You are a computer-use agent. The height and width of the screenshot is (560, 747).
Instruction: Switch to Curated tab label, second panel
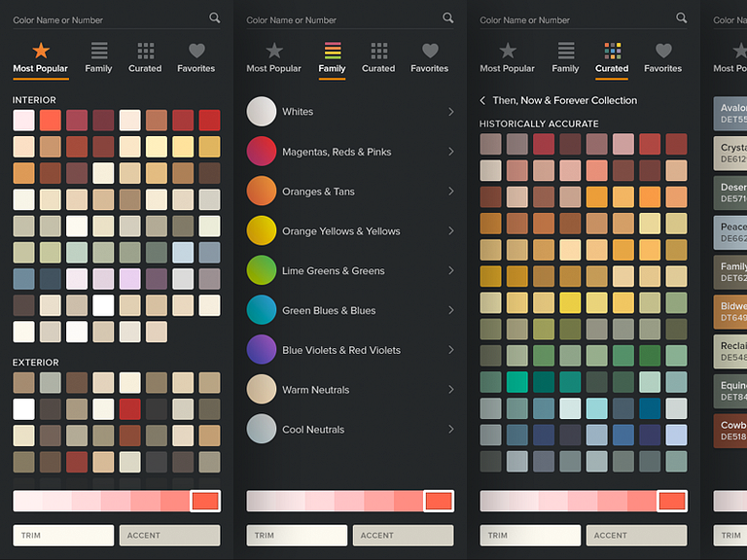coord(378,69)
